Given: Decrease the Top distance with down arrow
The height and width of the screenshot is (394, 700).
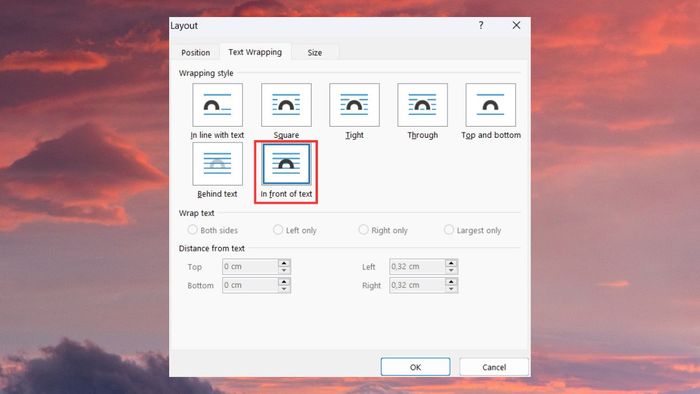Looking at the screenshot, I should pyautogui.click(x=284, y=270).
